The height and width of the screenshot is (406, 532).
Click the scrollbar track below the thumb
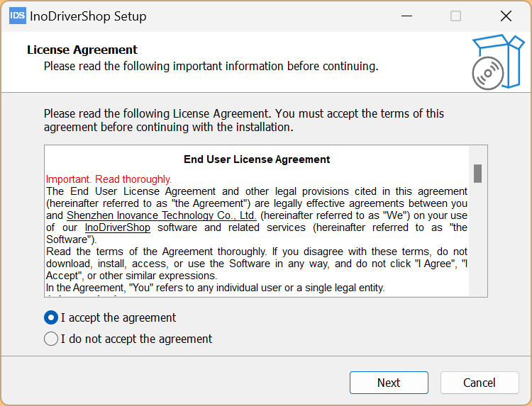click(x=477, y=239)
